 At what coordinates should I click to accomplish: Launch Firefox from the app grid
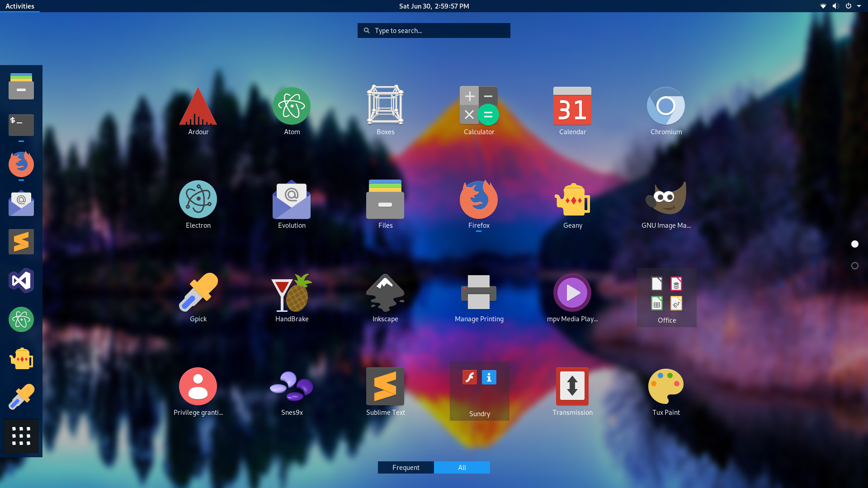pyautogui.click(x=479, y=205)
